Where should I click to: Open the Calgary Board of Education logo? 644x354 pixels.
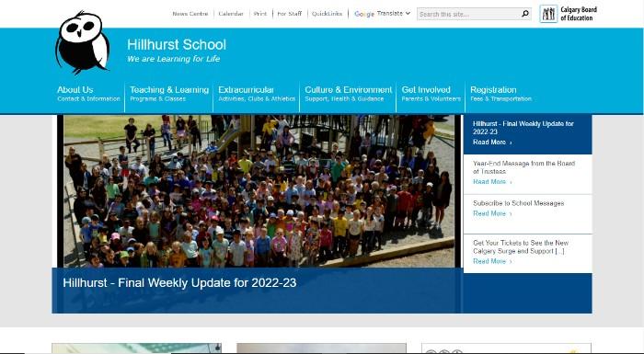pyautogui.click(x=568, y=14)
